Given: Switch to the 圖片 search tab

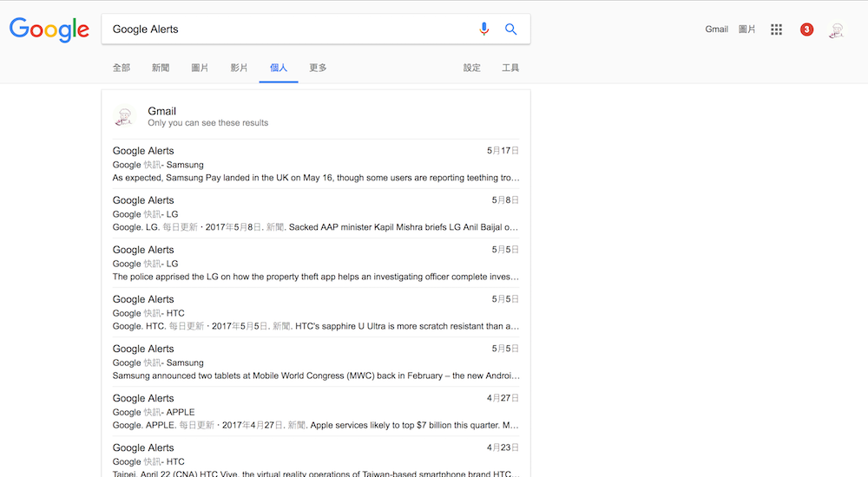Looking at the screenshot, I should (200, 68).
